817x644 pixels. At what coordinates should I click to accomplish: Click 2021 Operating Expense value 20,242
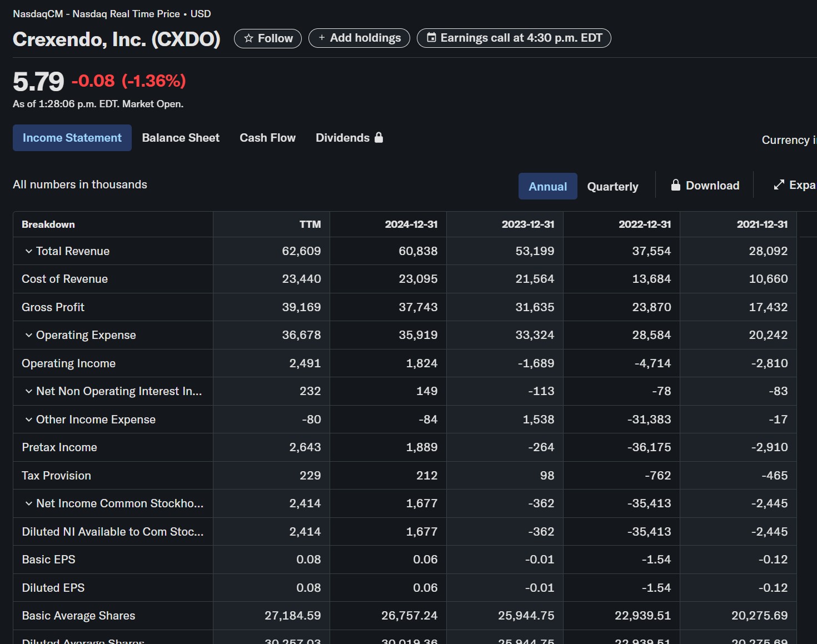(x=768, y=335)
